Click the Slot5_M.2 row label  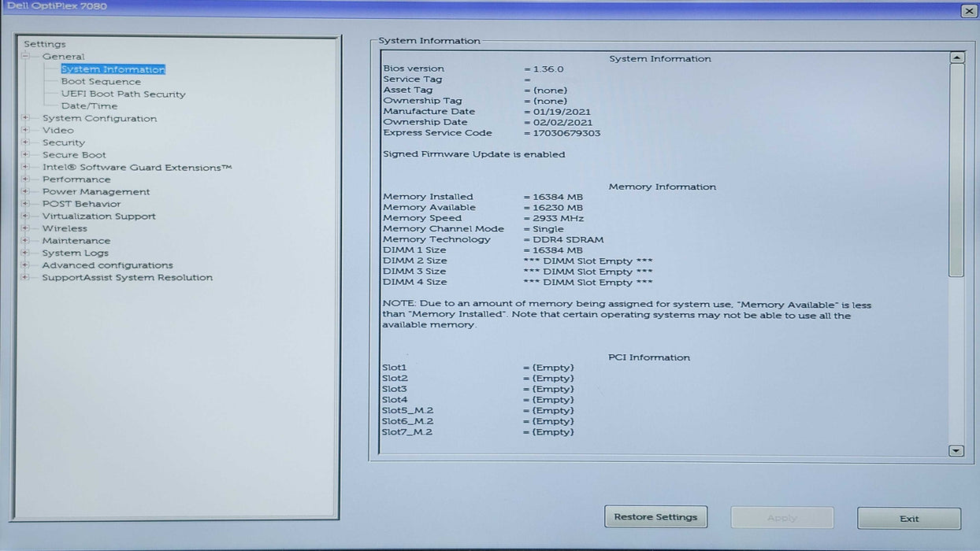pos(407,411)
